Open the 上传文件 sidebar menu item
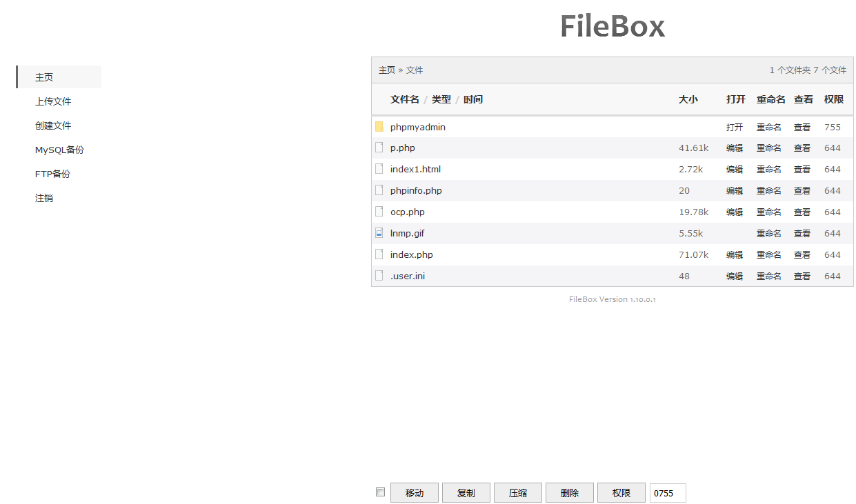Screen dimensions: 856x504 click(x=53, y=101)
